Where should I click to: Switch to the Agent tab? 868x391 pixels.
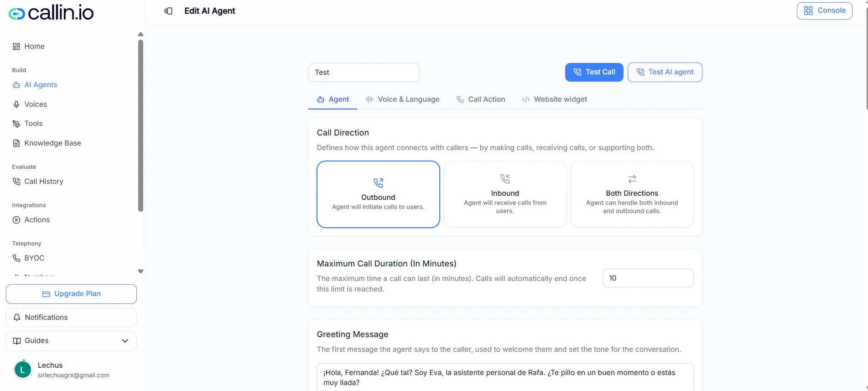pyautogui.click(x=333, y=99)
